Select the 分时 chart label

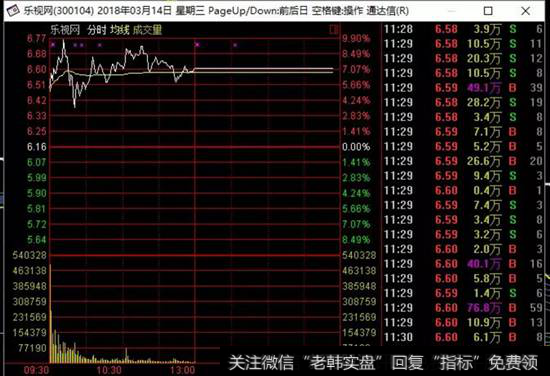coord(97,30)
